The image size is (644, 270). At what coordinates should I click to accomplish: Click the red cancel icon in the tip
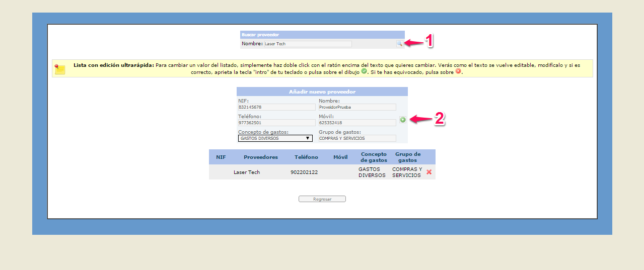point(458,72)
